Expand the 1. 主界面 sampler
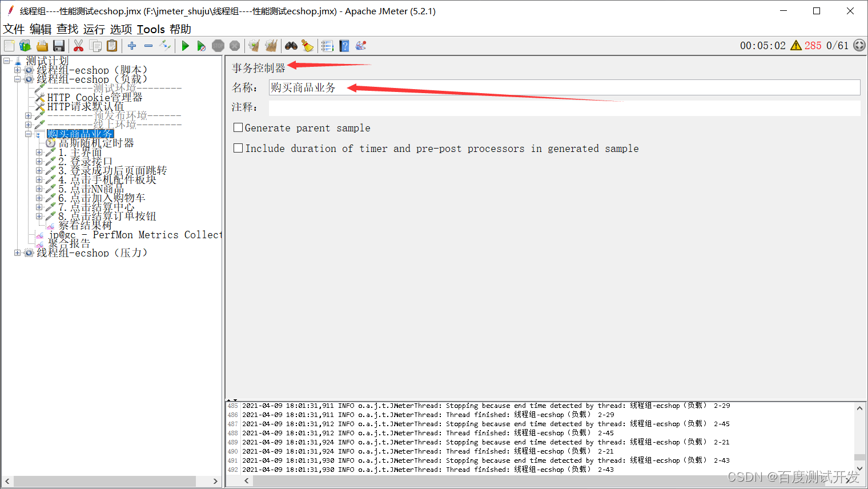Image resolution: width=868 pixels, height=489 pixels. pos(39,153)
